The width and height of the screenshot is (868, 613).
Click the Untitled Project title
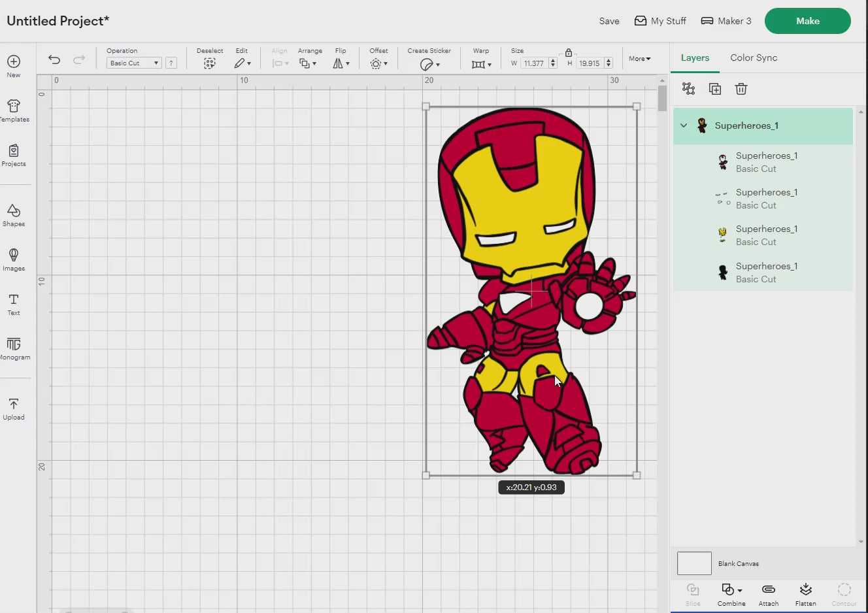click(x=58, y=21)
